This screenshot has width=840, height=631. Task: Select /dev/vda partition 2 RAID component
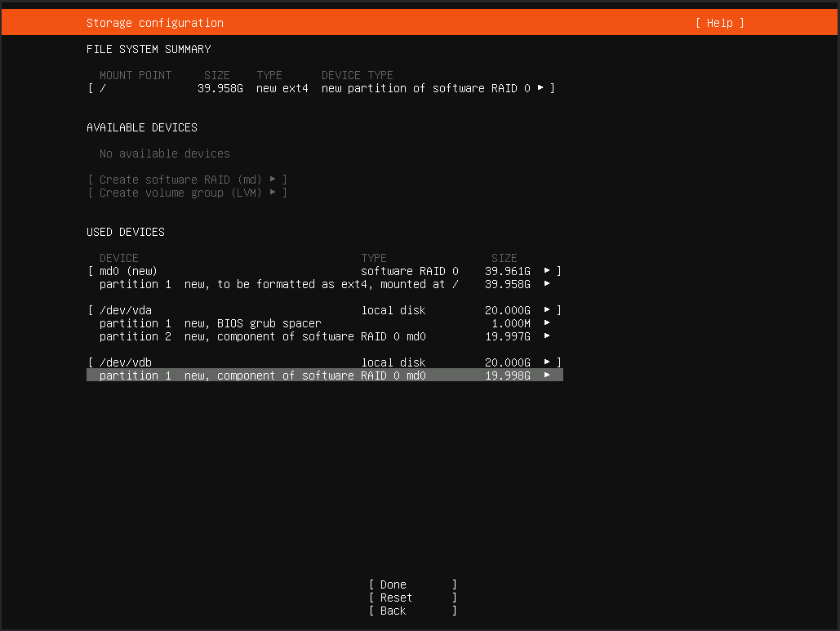(x=263, y=336)
